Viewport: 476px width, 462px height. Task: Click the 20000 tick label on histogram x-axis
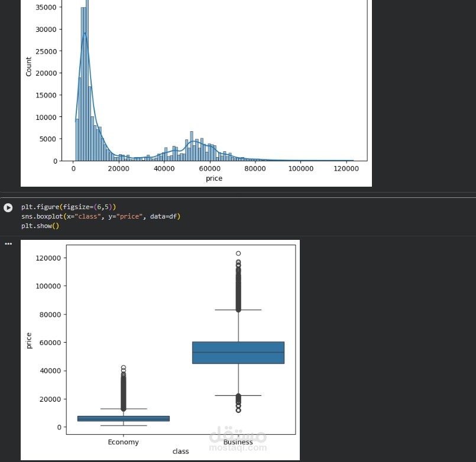[119, 168]
